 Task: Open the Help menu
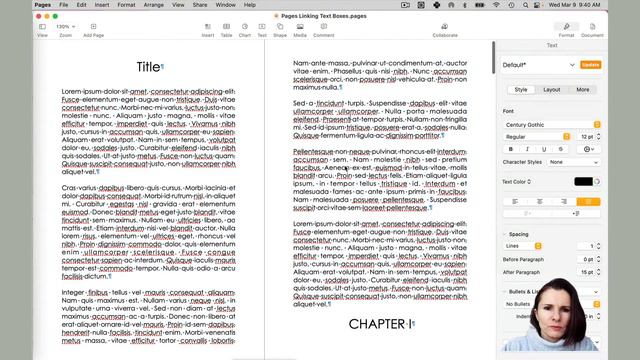point(250,5)
